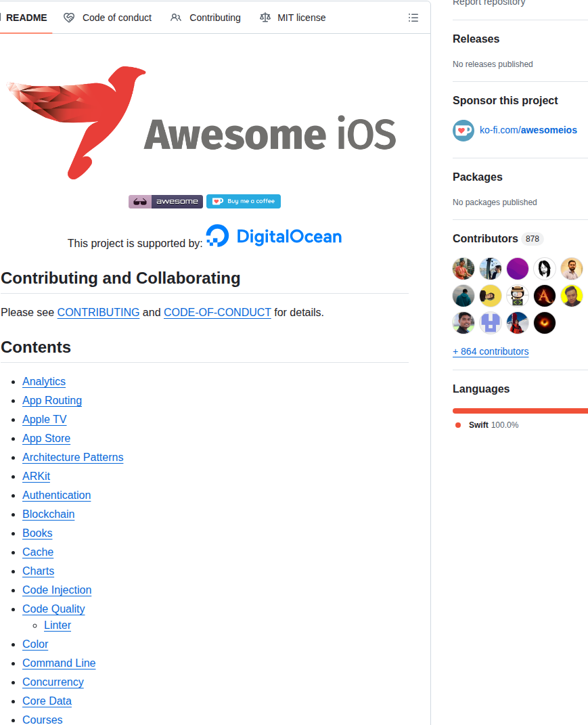Jump to Cache section
The height and width of the screenshot is (725, 588).
click(x=38, y=552)
